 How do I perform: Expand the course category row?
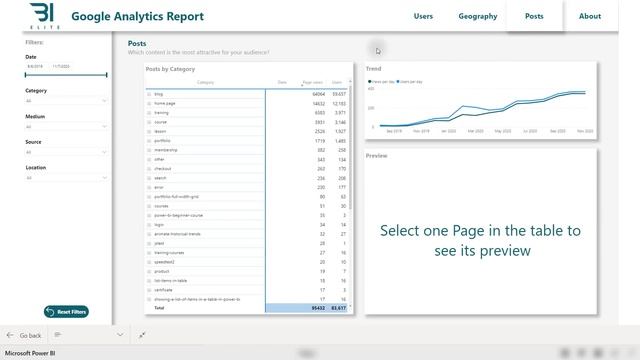tap(149, 122)
